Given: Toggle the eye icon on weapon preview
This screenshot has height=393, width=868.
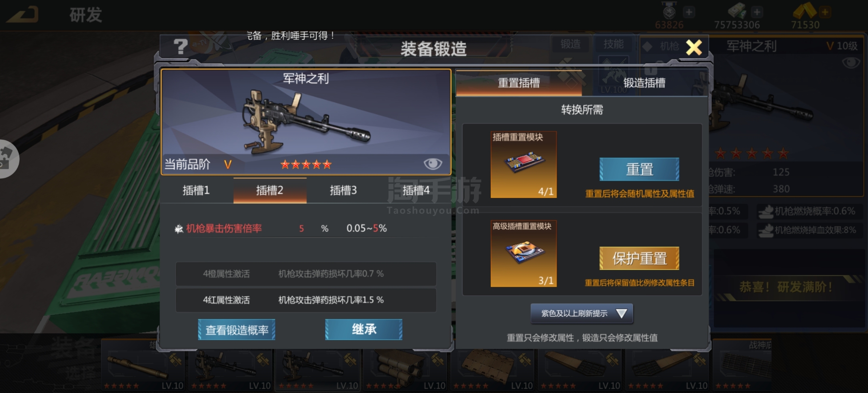Looking at the screenshot, I should [x=433, y=164].
